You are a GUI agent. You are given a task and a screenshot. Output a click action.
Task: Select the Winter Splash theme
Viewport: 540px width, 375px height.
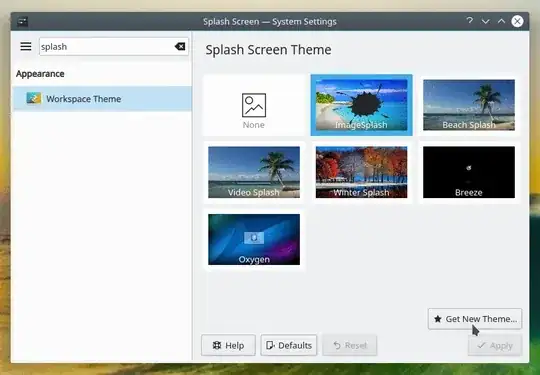click(361, 172)
